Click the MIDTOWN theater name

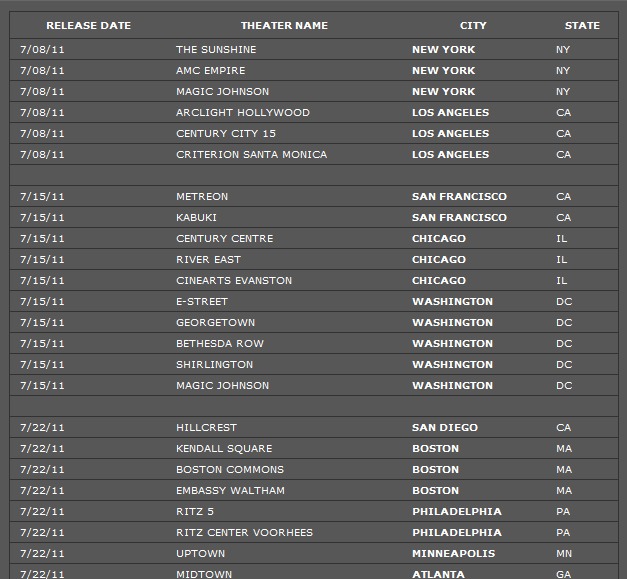pos(204,574)
